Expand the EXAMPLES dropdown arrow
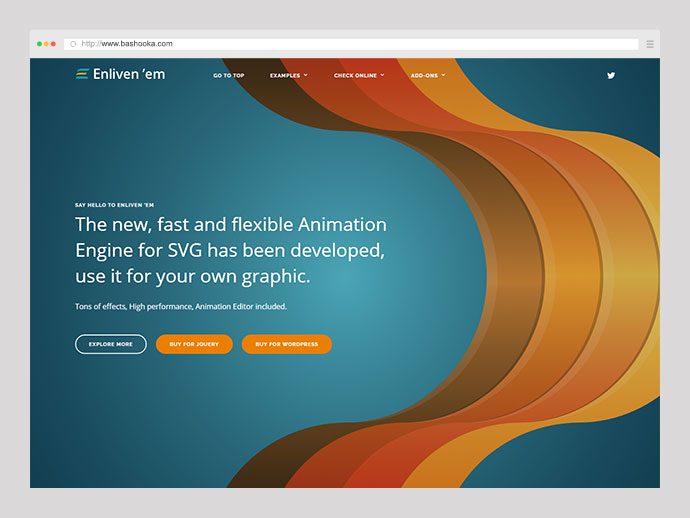690x518 pixels. 305,75
